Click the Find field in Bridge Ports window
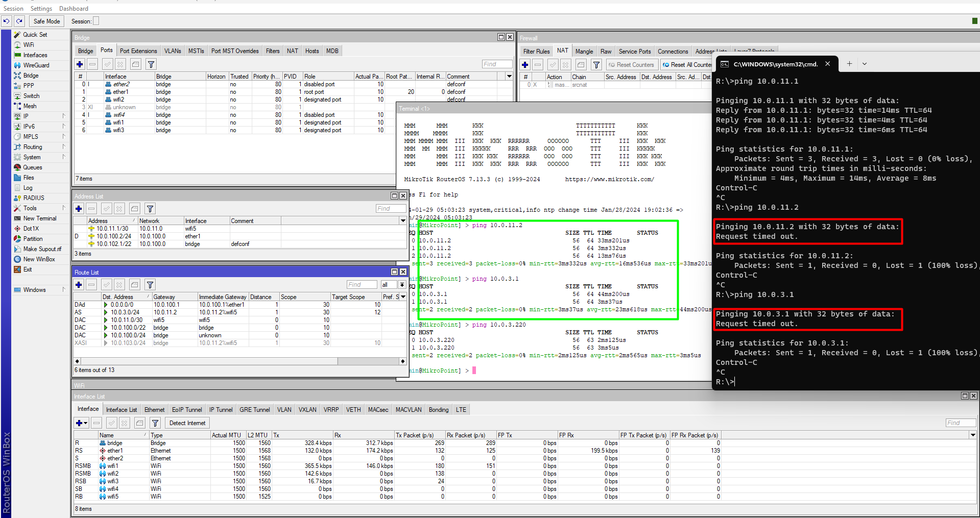Image resolution: width=980 pixels, height=518 pixels. [x=497, y=64]
